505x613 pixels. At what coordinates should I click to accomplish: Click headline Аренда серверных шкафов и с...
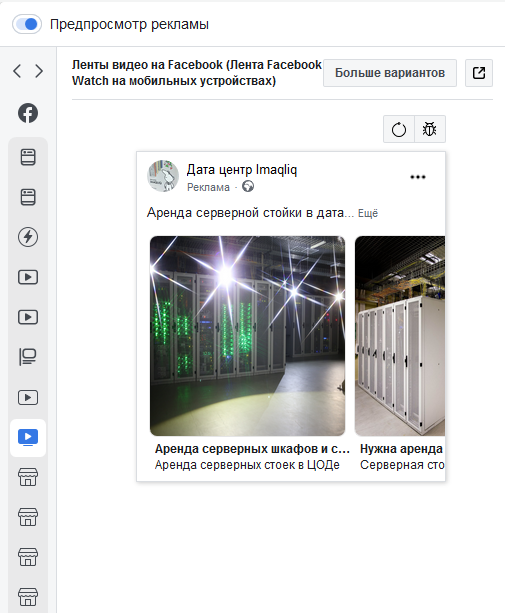(x=252, y=449)
